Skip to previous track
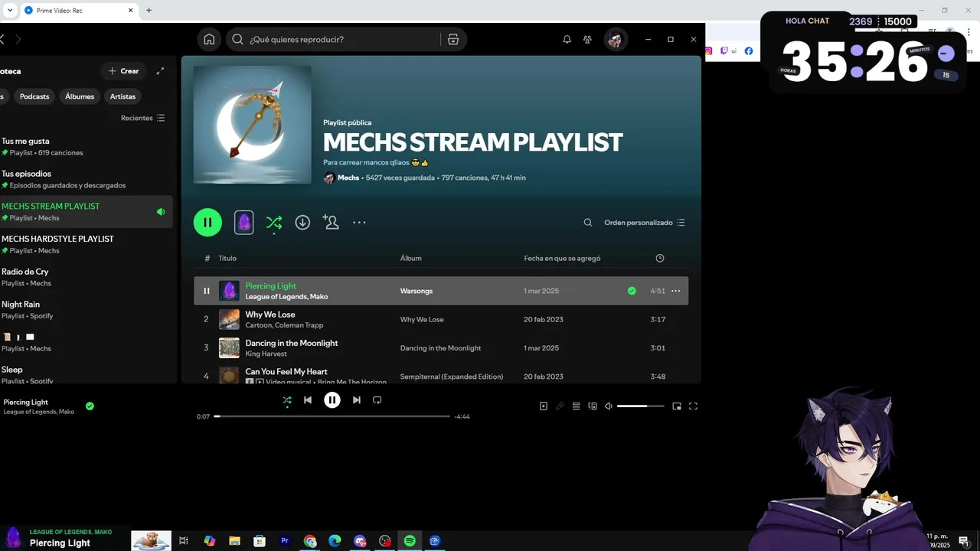This screenshot has width=980, height=551. click(308, 400)
